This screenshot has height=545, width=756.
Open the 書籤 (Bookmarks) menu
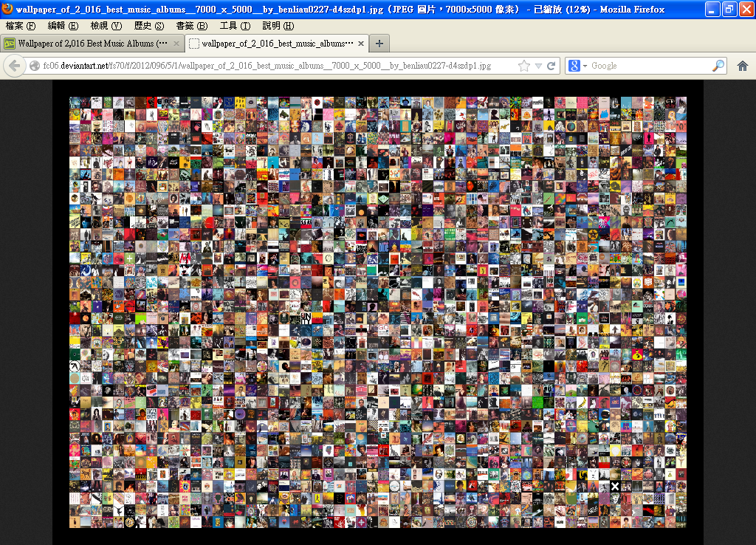click(x=191, y=26)
